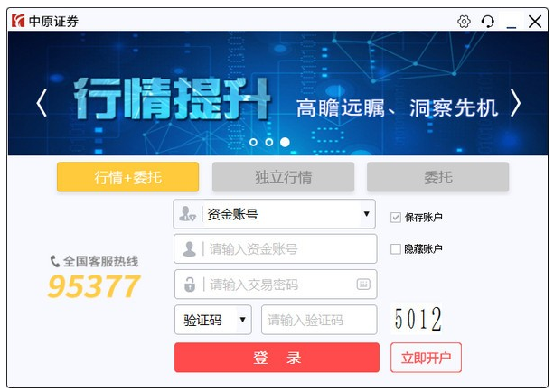
Task: Advance the banner with right arrow
Action: tap(516, 103)
